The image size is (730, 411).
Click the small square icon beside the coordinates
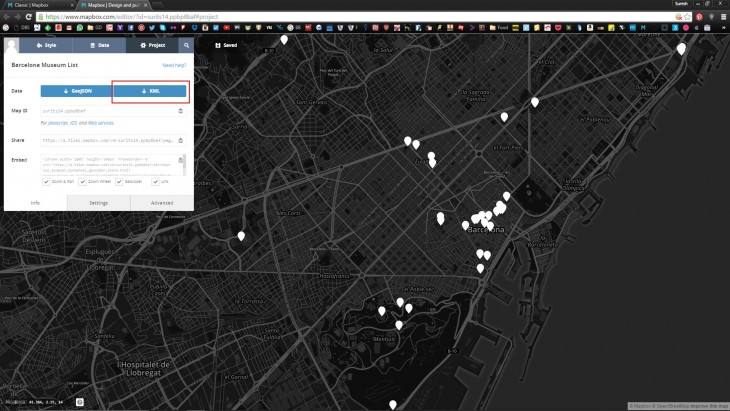tap(79, 402)
